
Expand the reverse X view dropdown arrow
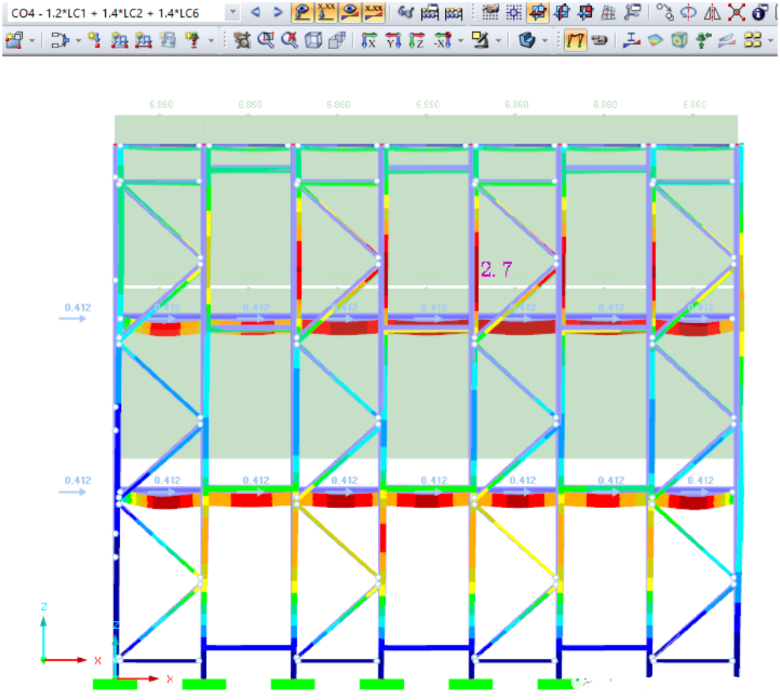click(x=460, y=40)
